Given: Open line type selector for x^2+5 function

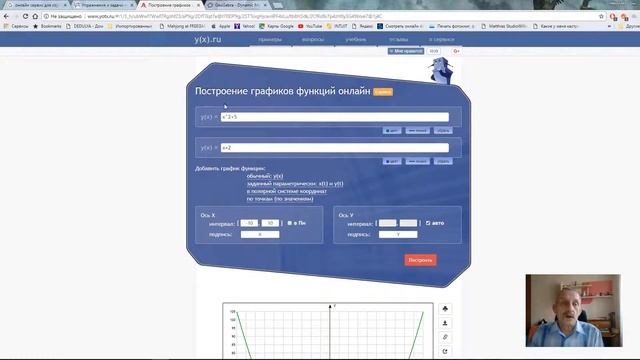Looking at the screenshot, I should (417, 131).
